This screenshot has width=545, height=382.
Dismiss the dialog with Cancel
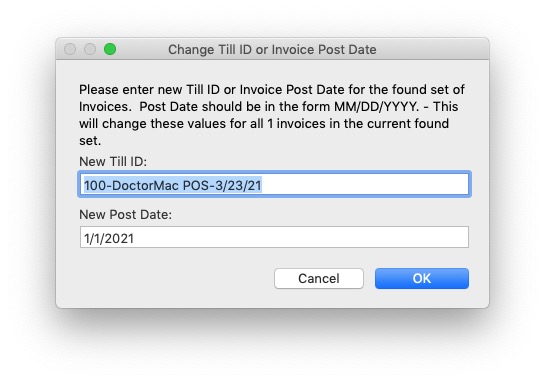[319, 278]
